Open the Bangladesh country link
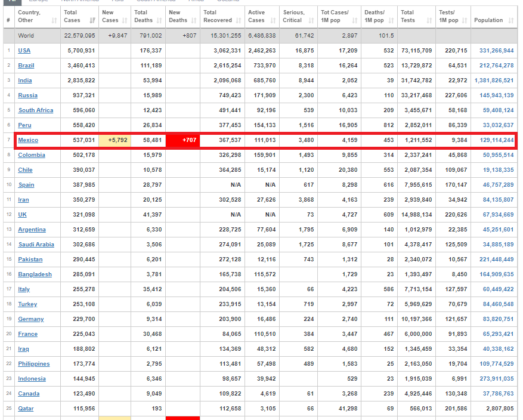Viewport: 523px width, 420px height. coord(35,274)
